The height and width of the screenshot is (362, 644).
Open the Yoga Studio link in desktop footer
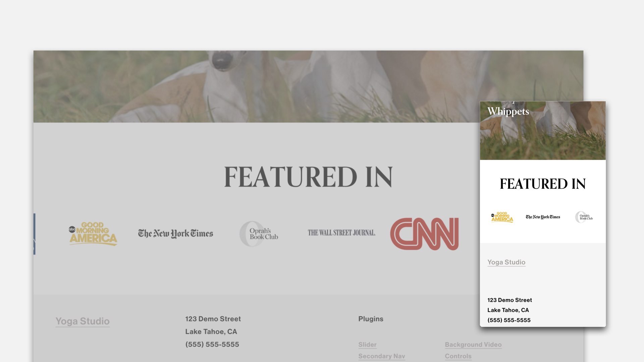click(x=83, y=321)
